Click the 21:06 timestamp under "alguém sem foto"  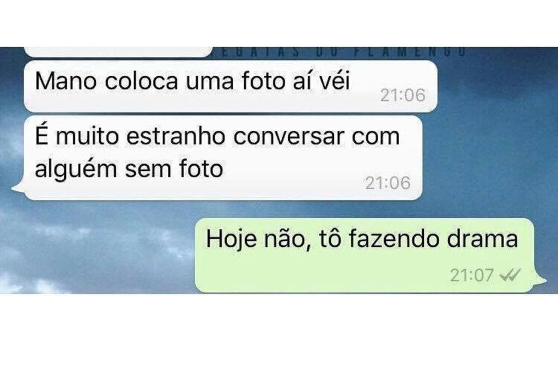coord(388,183)
